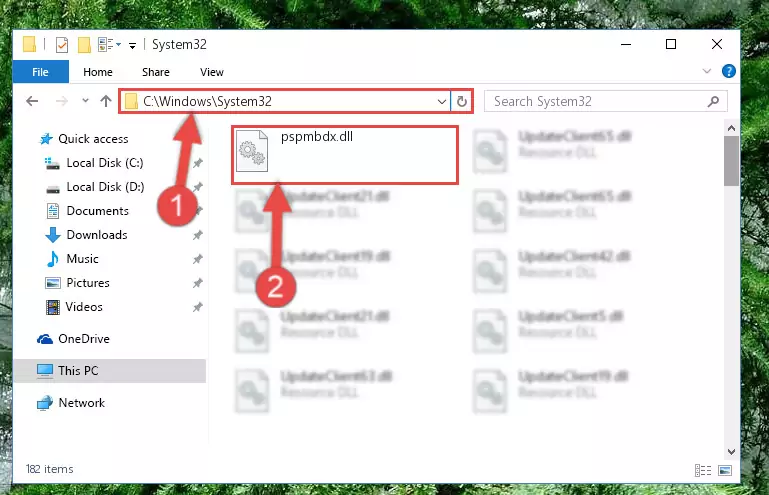Image resolution: width=769 pixels, height=495 pixels.
Task: Switch to the Home ribbon tab
Action: pos(98,72)
